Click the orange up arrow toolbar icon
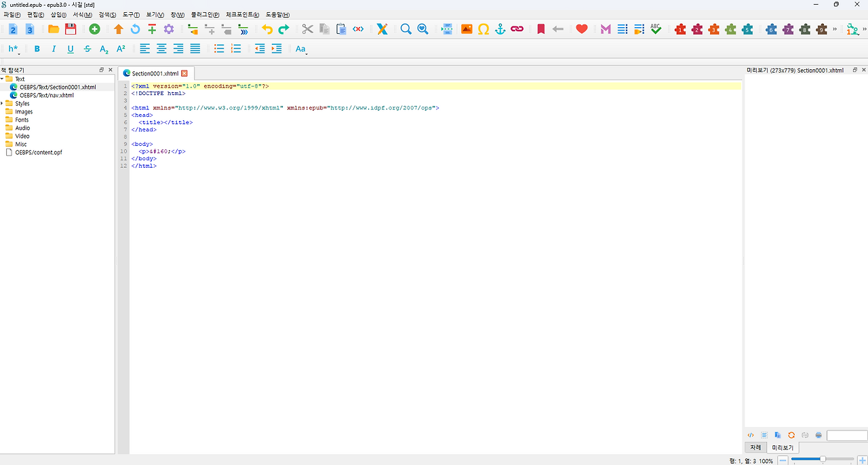Screen dimensions: 868x465 click(x=119, y=29)
